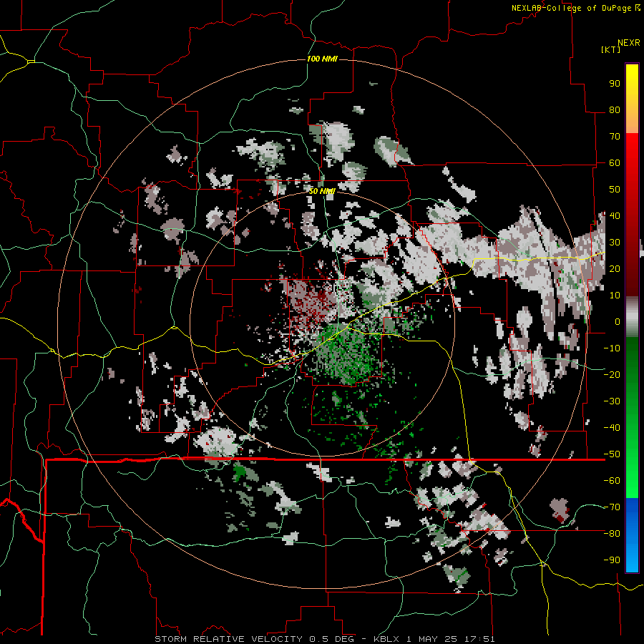Click the -60 value on the velocity scale
Image resolution: width=644 pixels, height=644 pixels.
pos(612,481)
